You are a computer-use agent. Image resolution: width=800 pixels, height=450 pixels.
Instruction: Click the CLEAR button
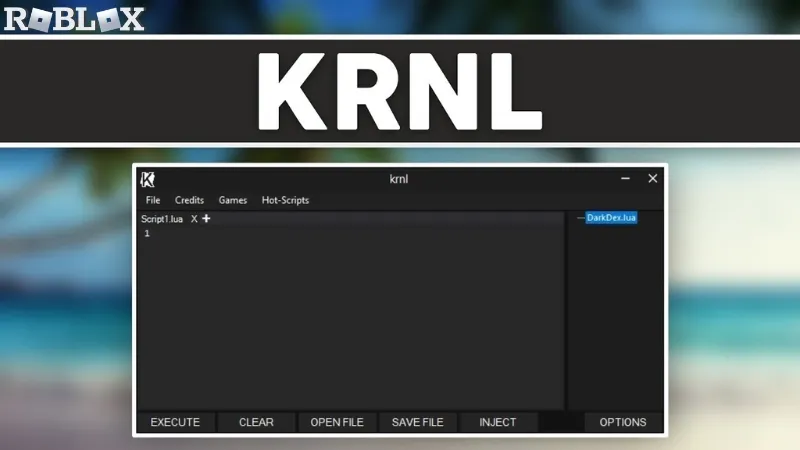[256, 422]
